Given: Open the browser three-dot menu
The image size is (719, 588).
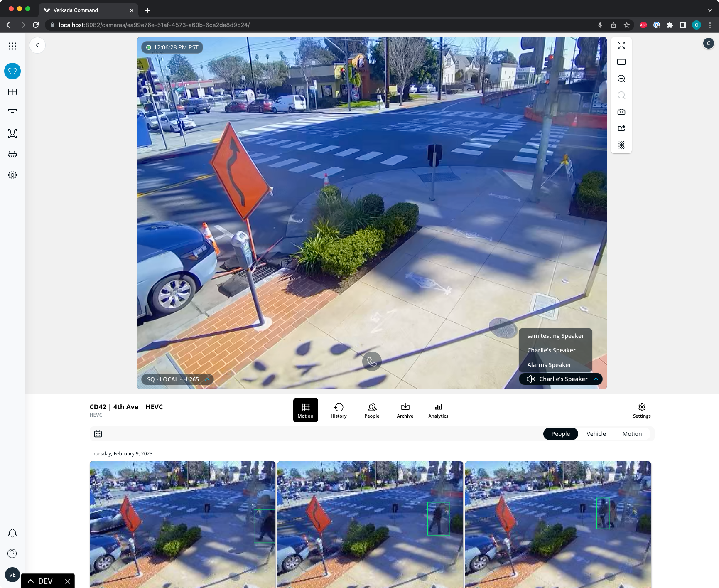Looking at the screenshot, I should (x=710, y=25).
